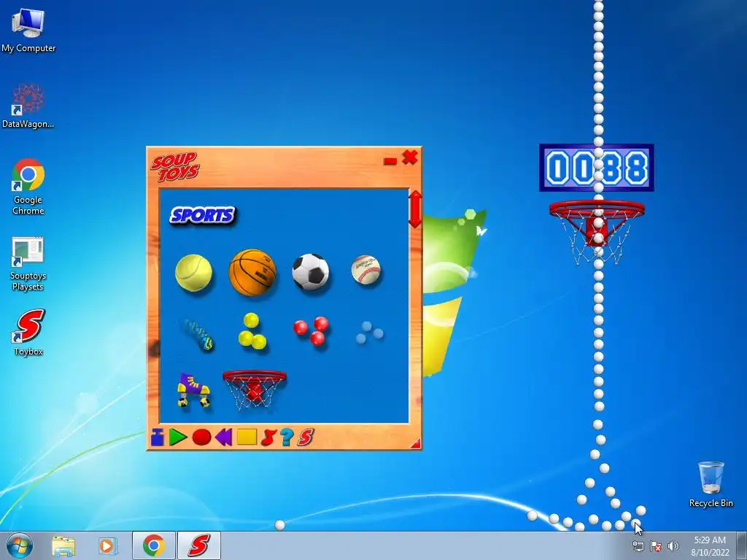The image size is (747, 560).
Task: Close the Soup Toys toybox window
Action: point(410,157)
